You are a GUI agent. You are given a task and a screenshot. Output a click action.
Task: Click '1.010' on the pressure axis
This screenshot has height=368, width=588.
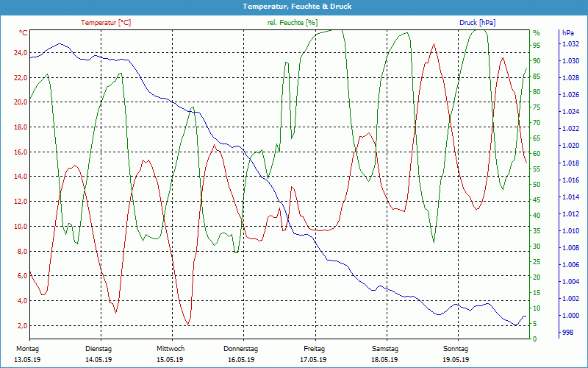pyautogui.click(x=570, y=231)
